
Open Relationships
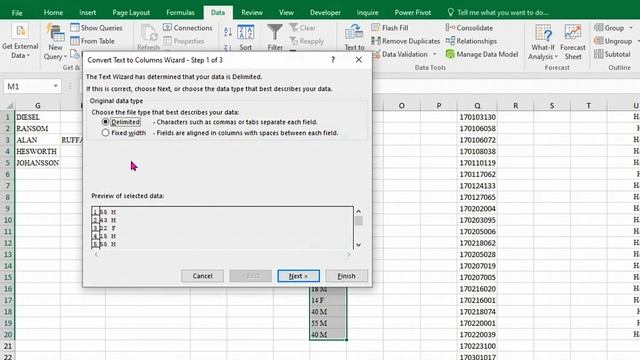coord(471,41)
